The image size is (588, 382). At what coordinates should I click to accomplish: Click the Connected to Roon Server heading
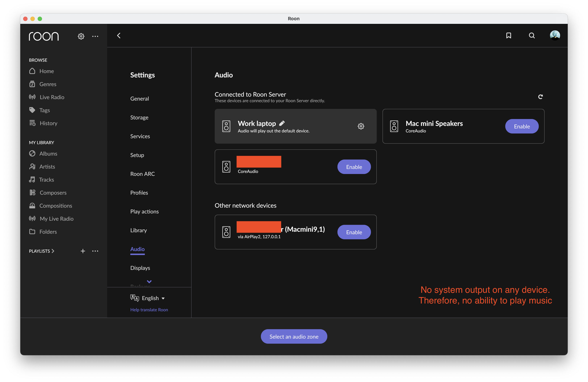(250, 94)
